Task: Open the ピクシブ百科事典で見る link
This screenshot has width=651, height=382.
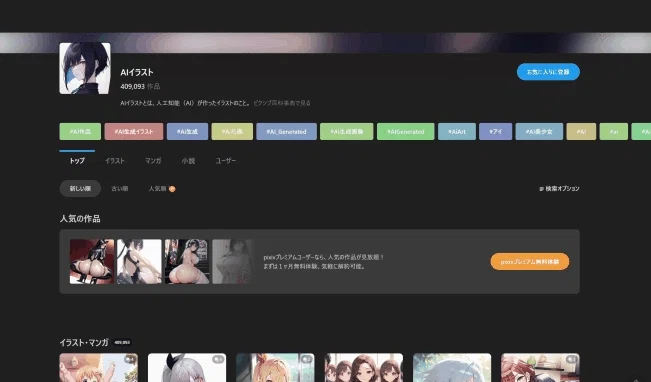Action: click(282, 103)
